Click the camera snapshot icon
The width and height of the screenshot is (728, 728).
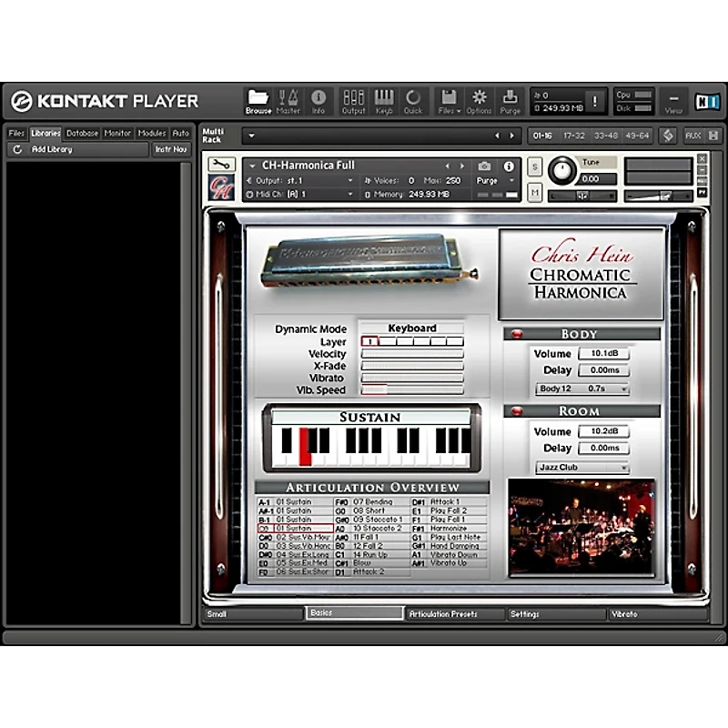[x=484, y=167]
